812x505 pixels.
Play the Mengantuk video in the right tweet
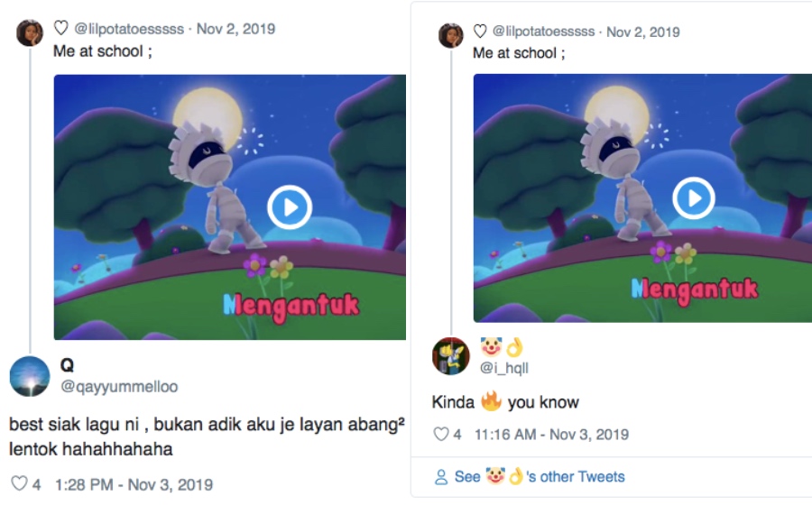pos(694,198)
